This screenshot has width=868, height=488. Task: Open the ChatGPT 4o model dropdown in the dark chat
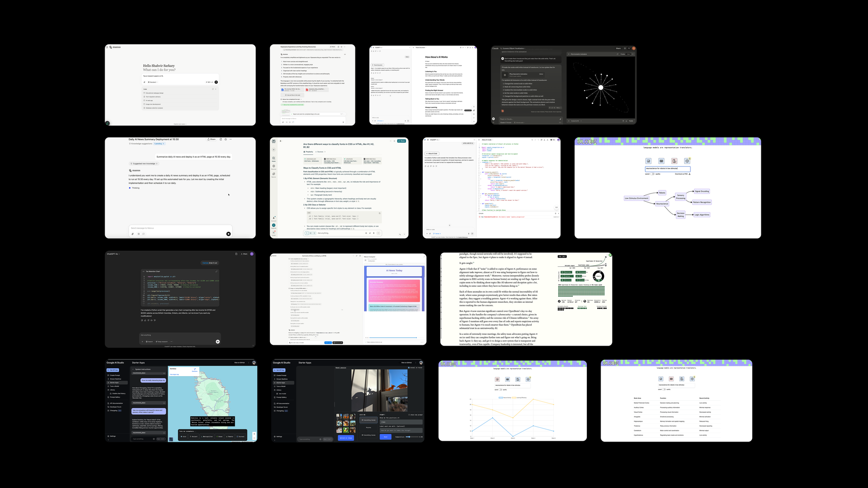(113, 254)
